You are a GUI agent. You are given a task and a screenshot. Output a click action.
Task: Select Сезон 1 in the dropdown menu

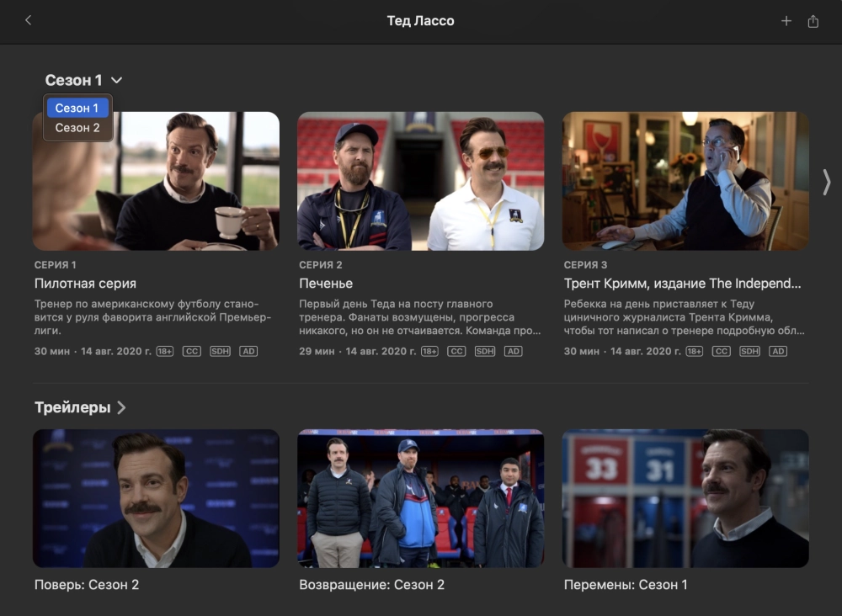77,108
